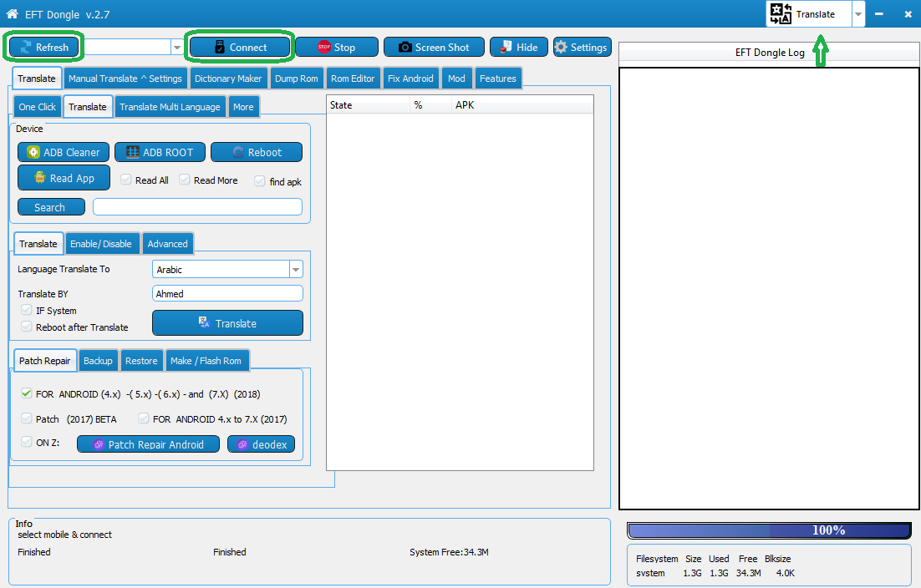This screenshot has width=921, height=588.
Task: Enable FOR ANDROID 4.x to 7.X (2017)
Action: tap(143, 418)
